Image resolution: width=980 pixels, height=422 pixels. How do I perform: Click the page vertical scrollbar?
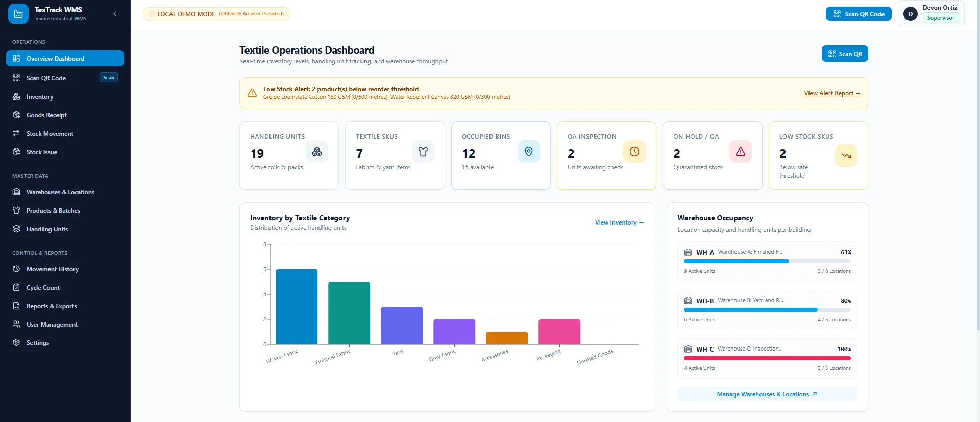(977, 165)
